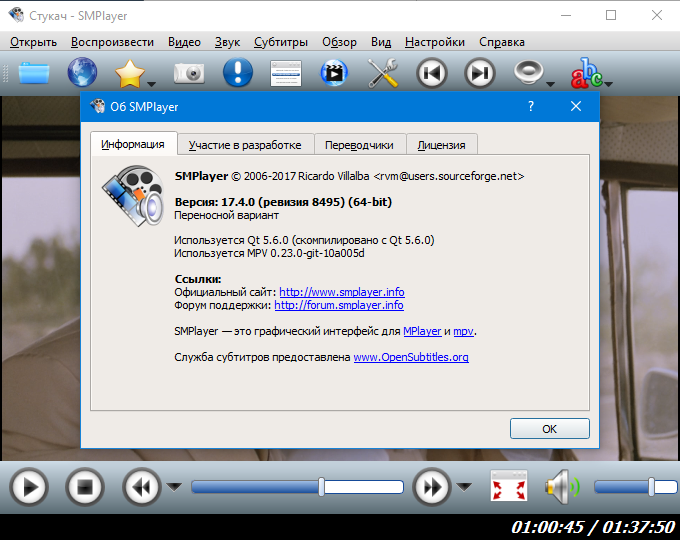Switch to the Участие в разработке tab

coord(245,145)
